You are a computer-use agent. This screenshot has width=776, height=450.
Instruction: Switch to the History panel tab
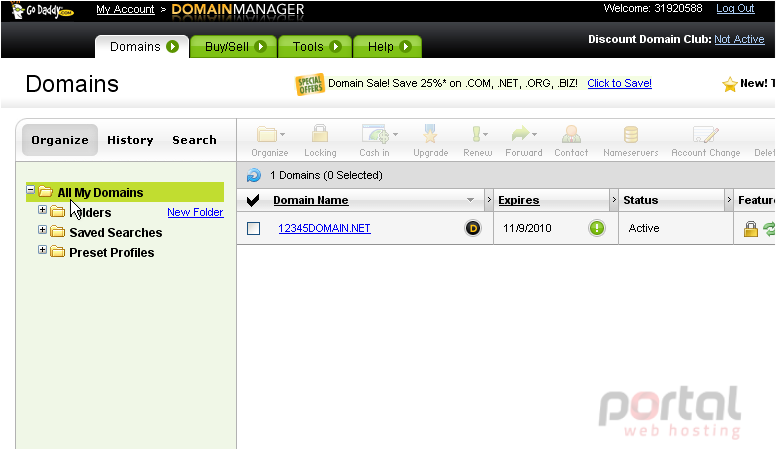130,140
